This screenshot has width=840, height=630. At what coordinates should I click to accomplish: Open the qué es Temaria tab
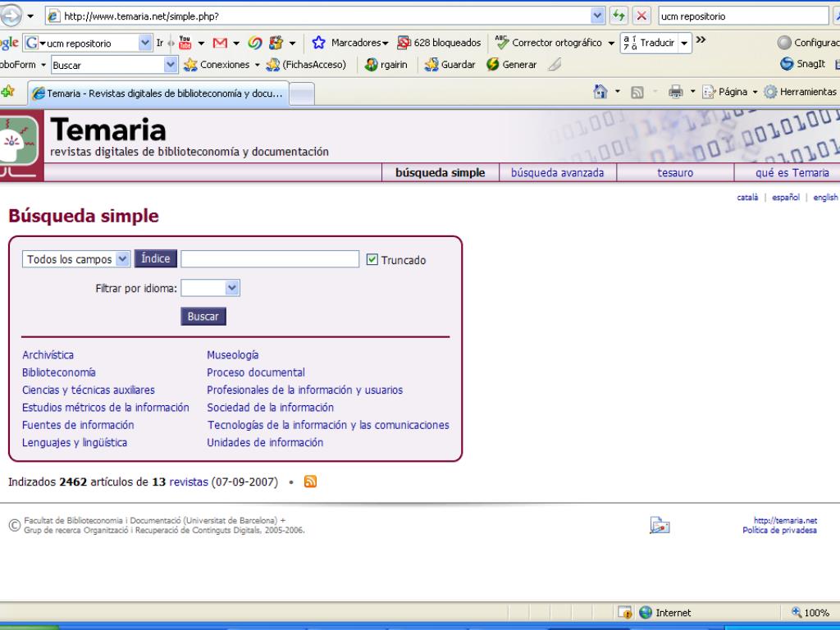(792, 172)
